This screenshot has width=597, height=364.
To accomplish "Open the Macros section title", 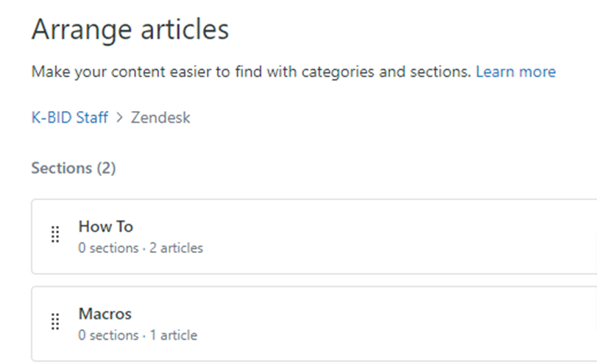I will (x=105, y=314).
